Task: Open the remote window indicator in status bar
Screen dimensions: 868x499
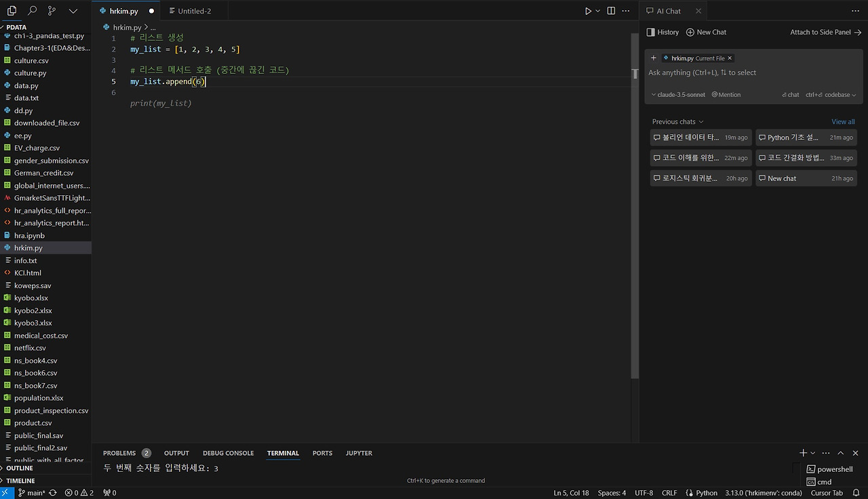Action: click(5, 493)
